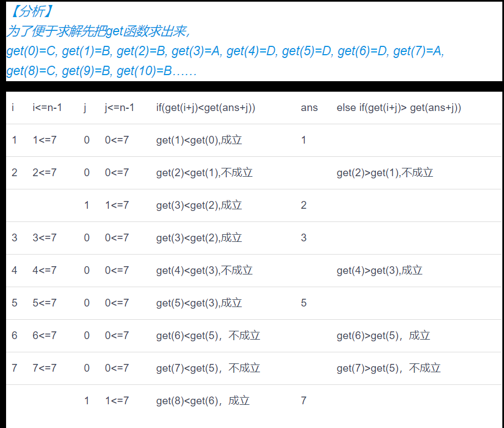
Task: Select the ans value 1 in row one
Action: coord(303,140)
